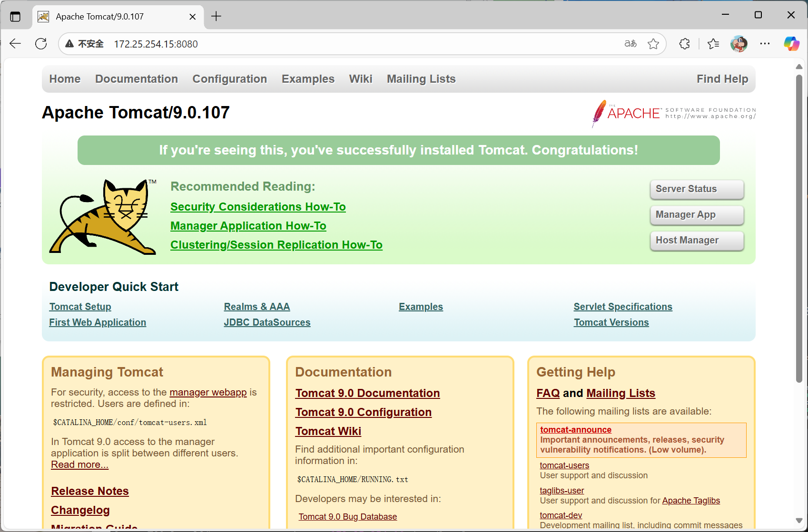Click the Developer Quick Start heading

pos(114,287)
